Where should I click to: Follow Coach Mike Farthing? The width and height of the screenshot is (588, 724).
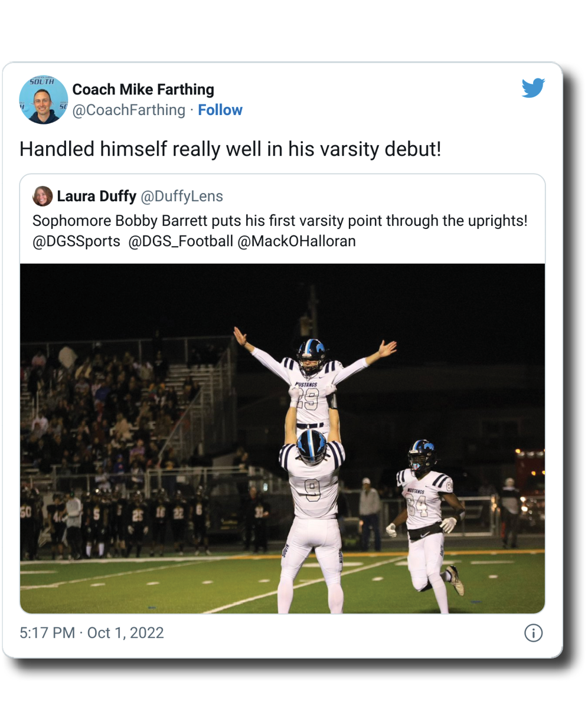(x=220, y=110)
